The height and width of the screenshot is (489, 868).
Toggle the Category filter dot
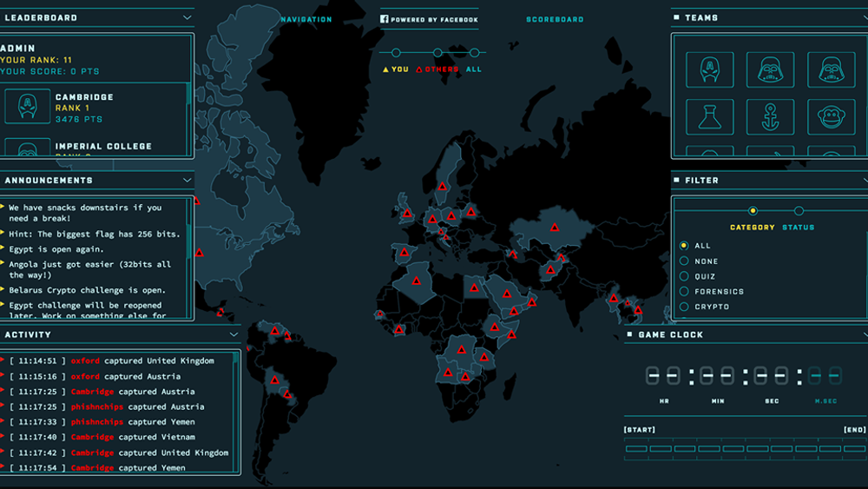click(753, 211)
